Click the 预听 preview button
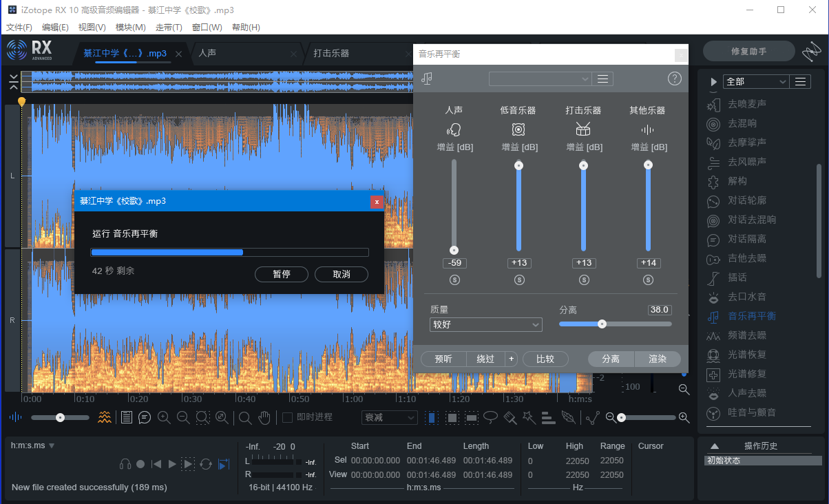This screenshot has height=504, width=829. [444, 359]
